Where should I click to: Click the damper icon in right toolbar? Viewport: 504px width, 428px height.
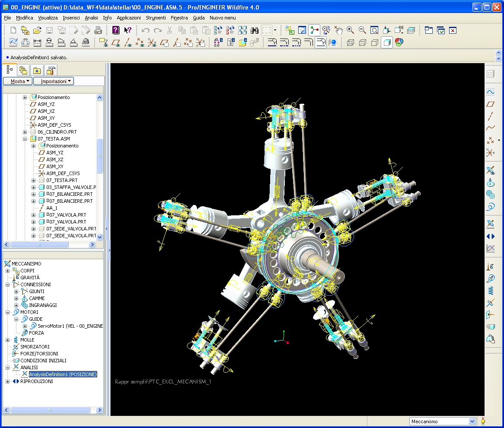(x=491, y=302)
